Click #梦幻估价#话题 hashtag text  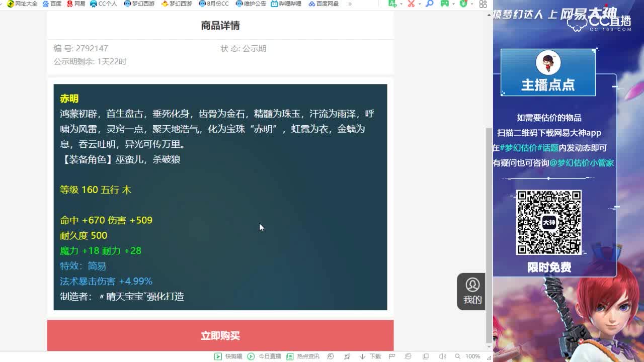point(529,148)
